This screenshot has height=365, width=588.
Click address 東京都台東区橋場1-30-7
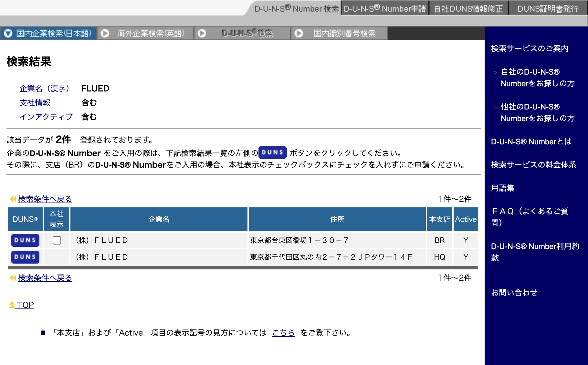click(299, 240)
